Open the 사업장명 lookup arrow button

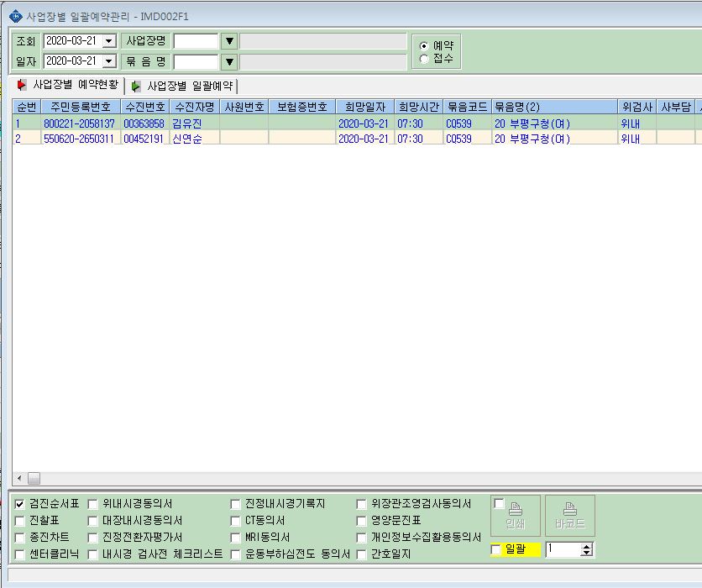[229, 41]
